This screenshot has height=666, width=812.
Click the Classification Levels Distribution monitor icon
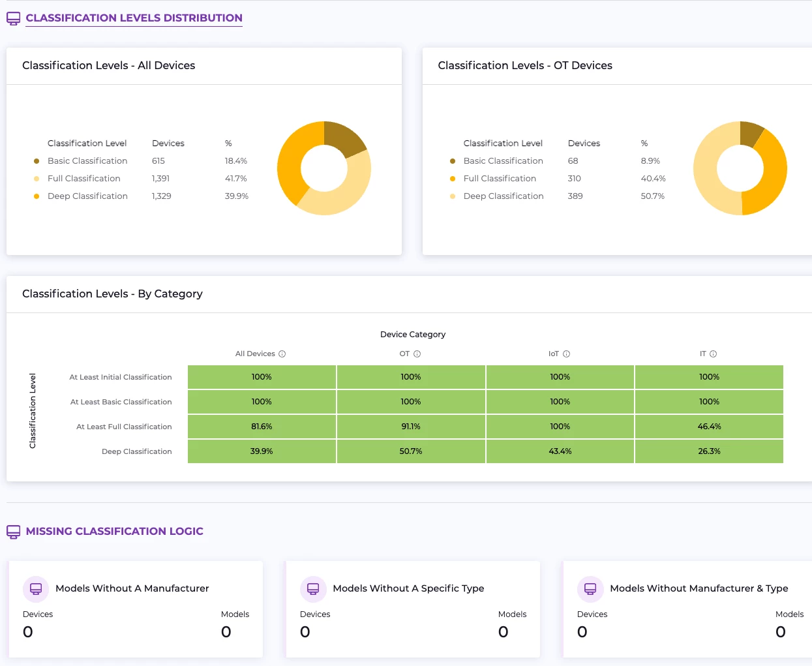(13, 19)
